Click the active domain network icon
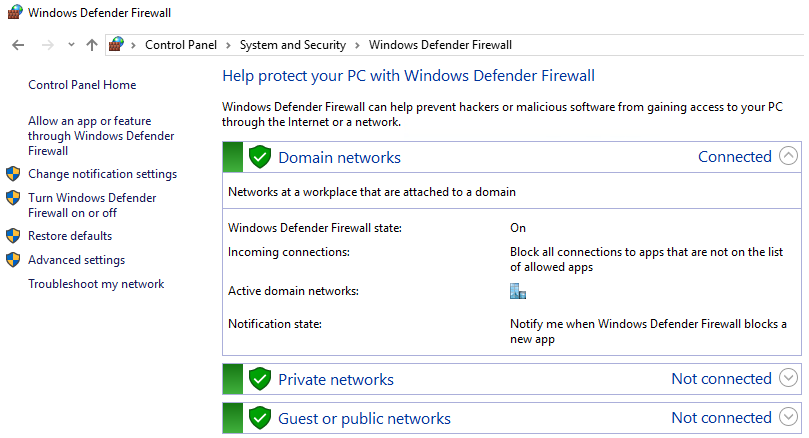The height and width of the screenshot is (438, 809). click(x=517, y=291)
